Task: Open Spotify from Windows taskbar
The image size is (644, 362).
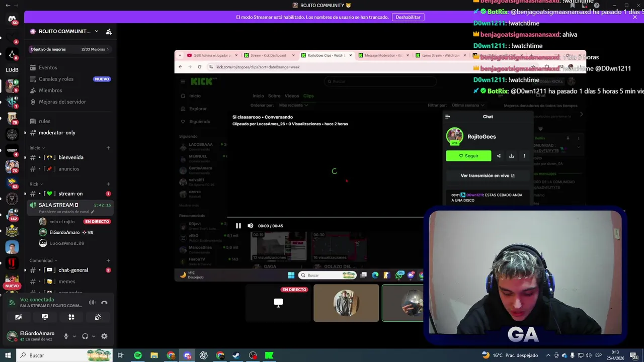Action: [138, 355]
